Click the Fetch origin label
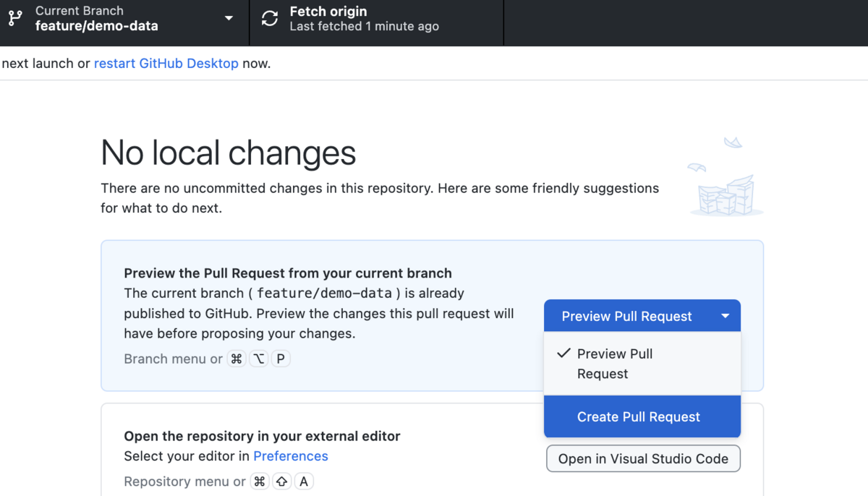868x496 pixels. coord(328,12)
